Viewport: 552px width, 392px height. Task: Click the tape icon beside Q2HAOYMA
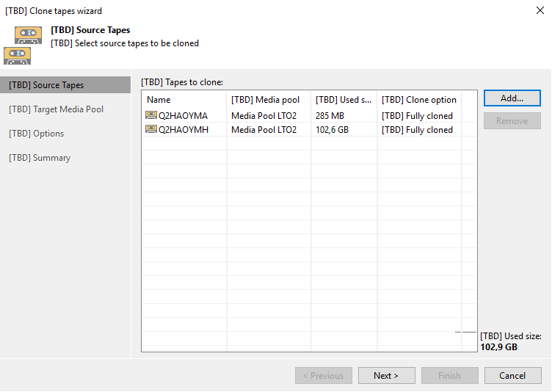point(151,115)
